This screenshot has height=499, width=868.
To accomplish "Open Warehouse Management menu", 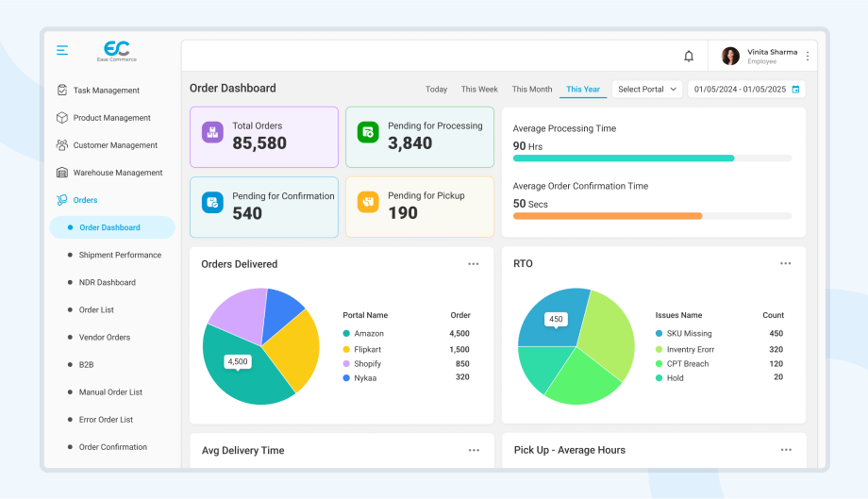I will click(x=118, y=173).
